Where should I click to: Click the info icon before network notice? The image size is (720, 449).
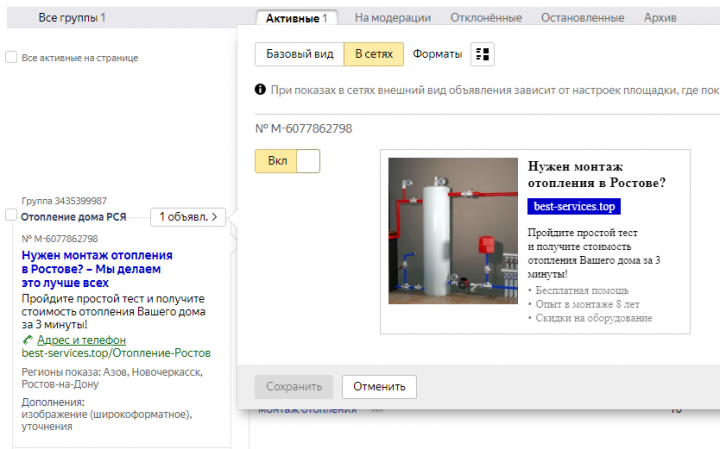click(260, 90)
